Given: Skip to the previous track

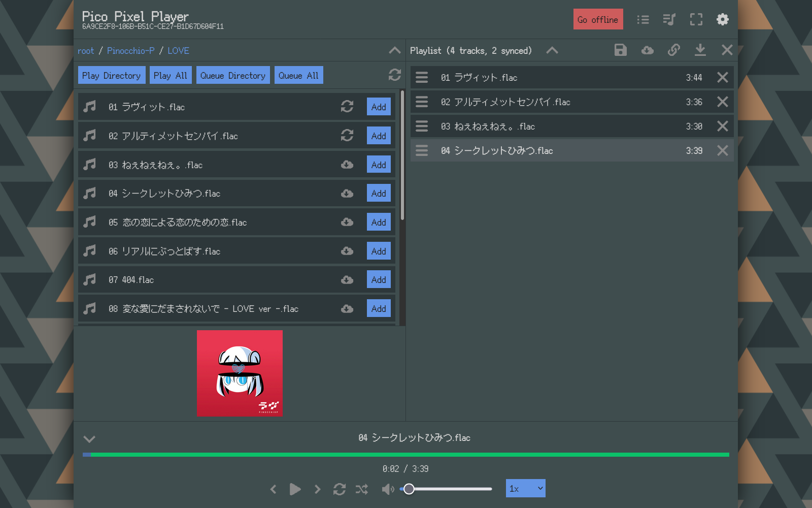Looking at the screenshot, I should click(x=273, y=489).
